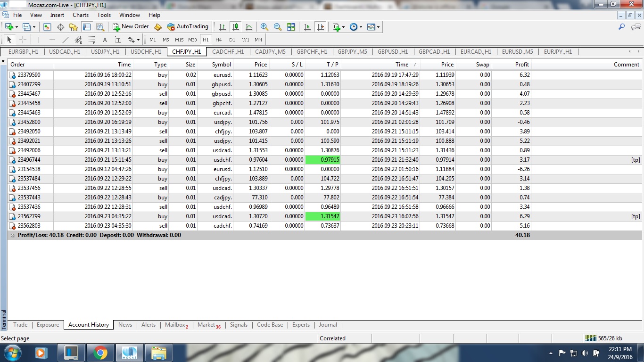Open the Strategy Tester
This screenshot has width=644, height=362.
[100, 27]
